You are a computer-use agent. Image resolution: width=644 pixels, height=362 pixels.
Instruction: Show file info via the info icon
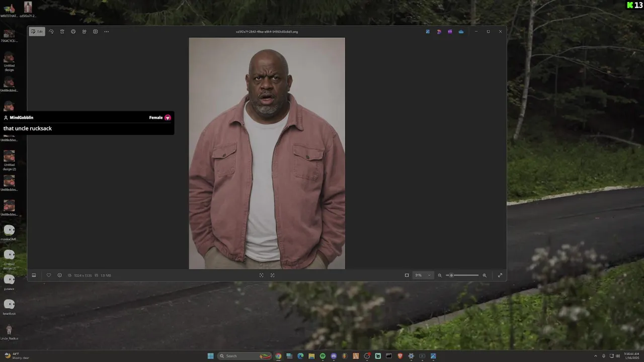click(x=59, y=275)
